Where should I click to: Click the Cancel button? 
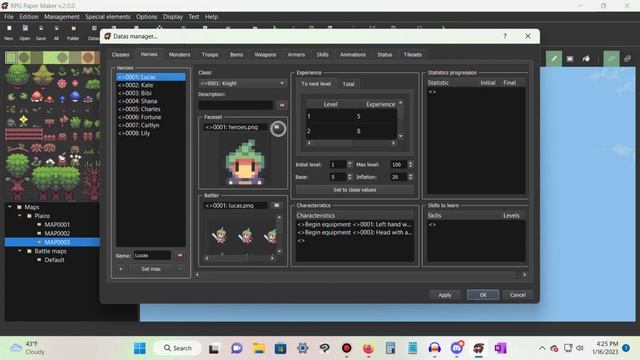coord(518,295)
